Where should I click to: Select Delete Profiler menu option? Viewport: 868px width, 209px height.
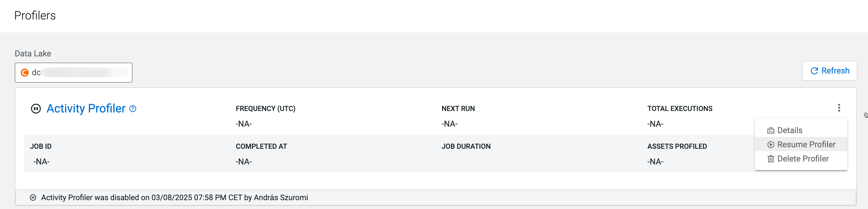[803, 159]
